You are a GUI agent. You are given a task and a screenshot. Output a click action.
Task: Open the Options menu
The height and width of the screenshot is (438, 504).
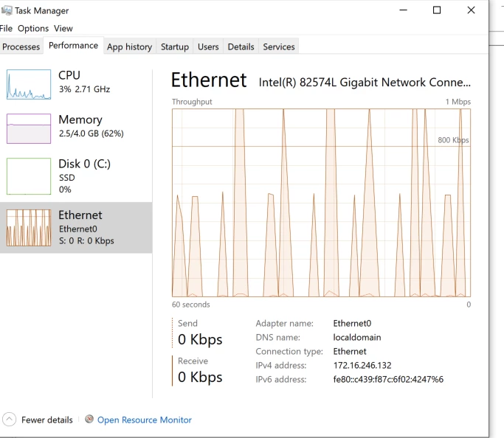pos(33,28)
